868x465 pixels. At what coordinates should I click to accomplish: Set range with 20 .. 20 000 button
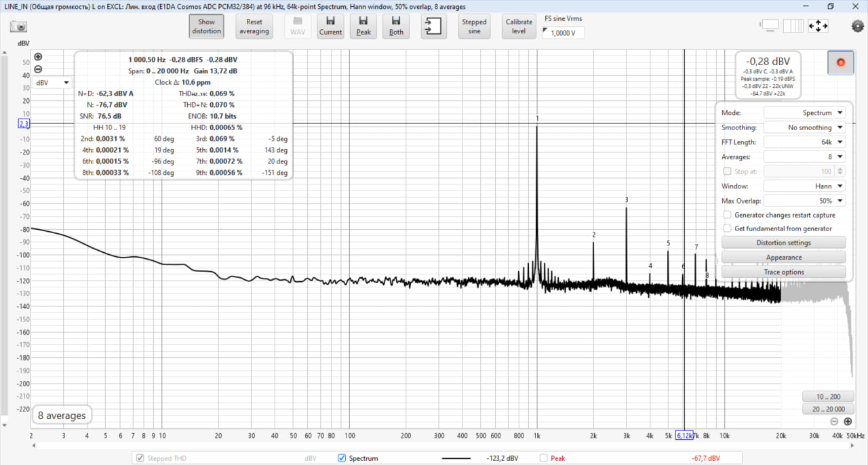pyautogui.click(x=827, y=409)
